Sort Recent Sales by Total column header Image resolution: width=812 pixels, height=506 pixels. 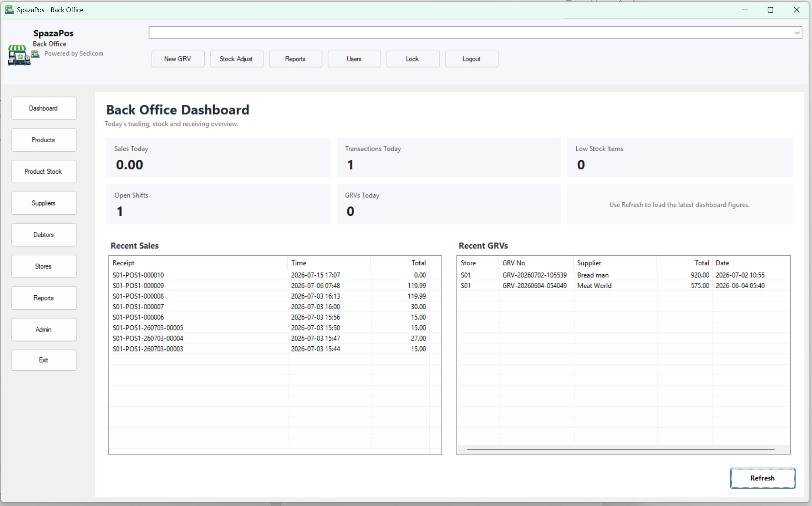[x=400, y=263]
